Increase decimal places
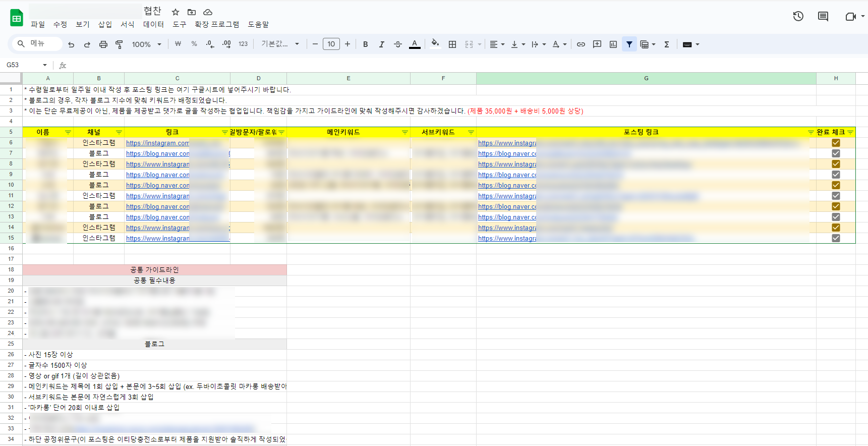 [226, 44]
